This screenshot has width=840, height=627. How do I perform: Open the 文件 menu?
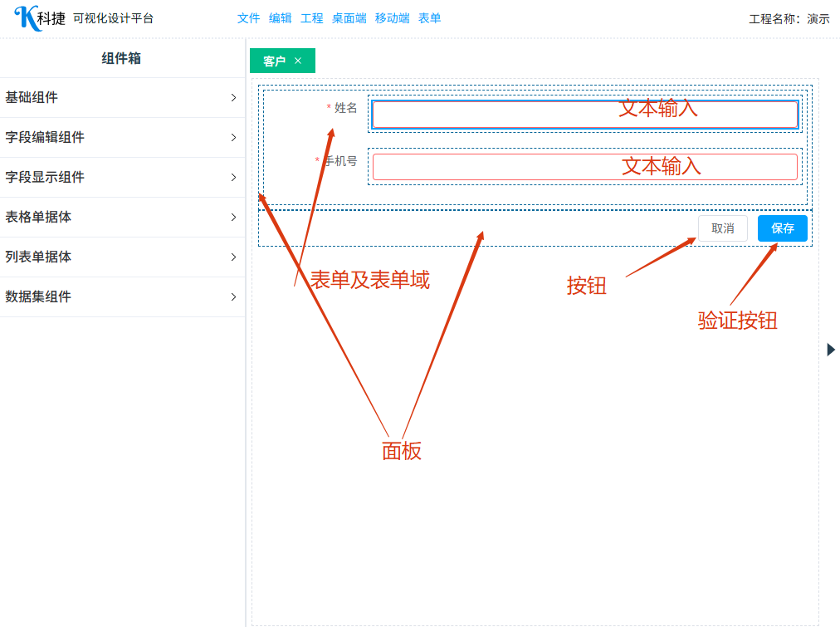click(x=248, y=18)
